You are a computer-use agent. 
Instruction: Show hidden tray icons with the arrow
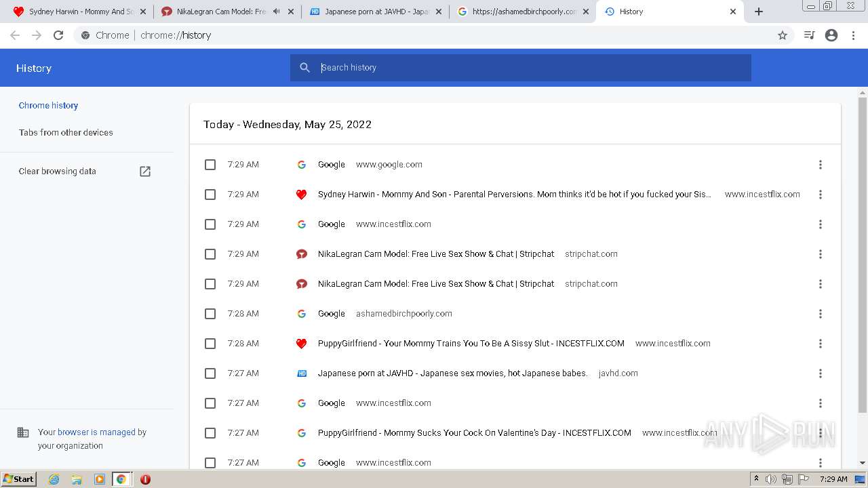pyautogui.click(x=756, y=479)
